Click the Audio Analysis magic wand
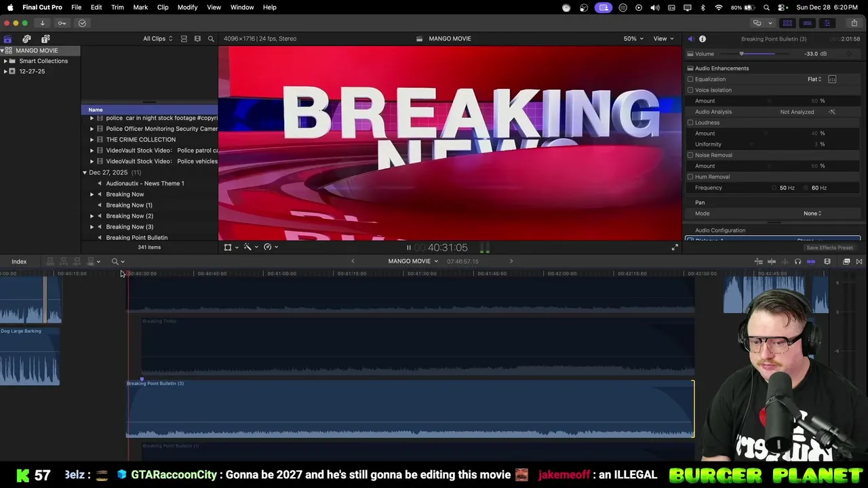Image resolution: width=868 pixels, height=488 pixels. click(832, 112)
